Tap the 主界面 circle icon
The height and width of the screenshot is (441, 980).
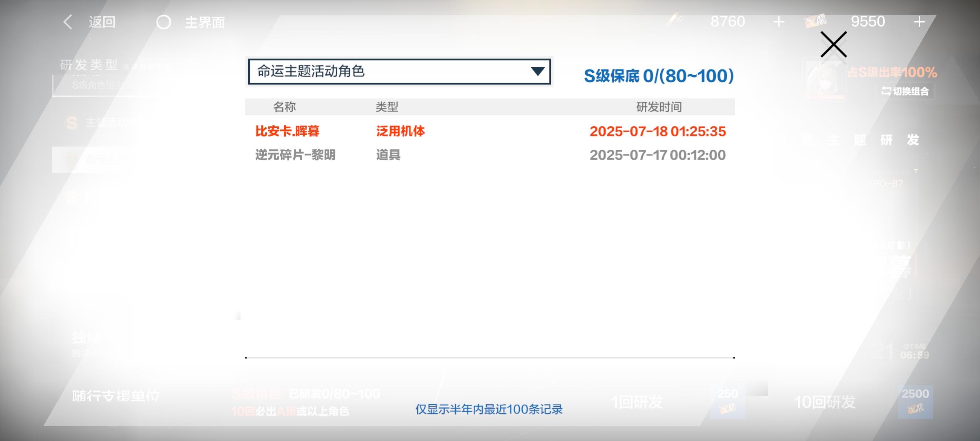pos(164,22)
